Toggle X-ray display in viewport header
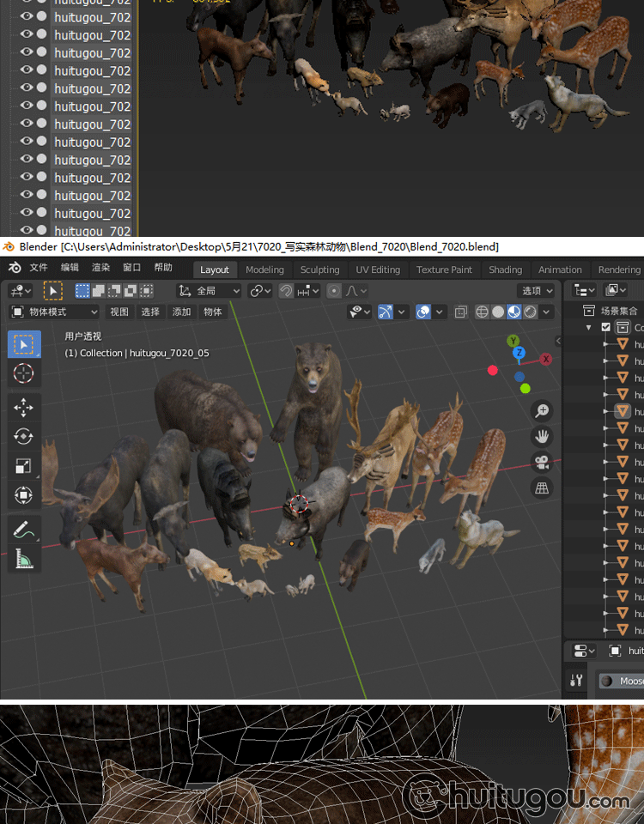The height and width of the screenshot is (824, 644). pos(461,312)
